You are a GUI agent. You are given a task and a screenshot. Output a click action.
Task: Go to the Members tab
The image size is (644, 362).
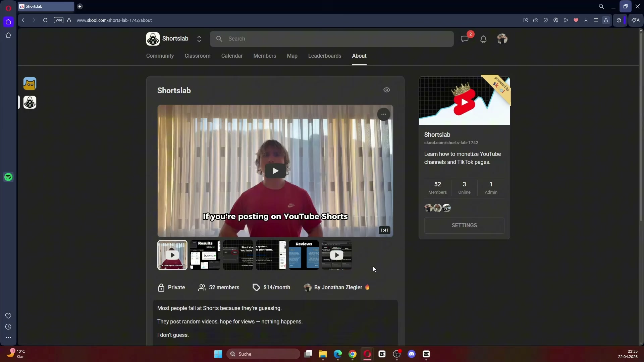point(265,56)
